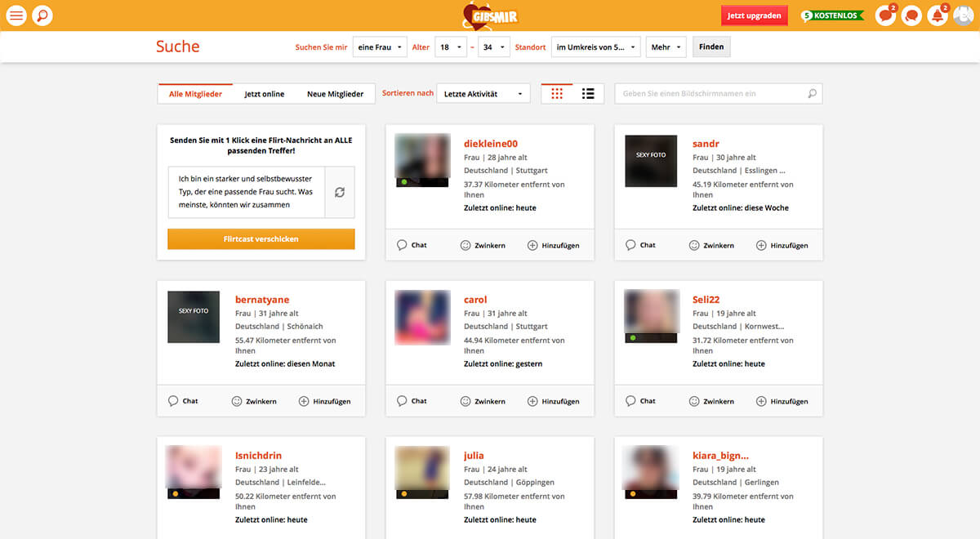Screen dimensions: 980x539
Task: Open Isnichdrin's profile photo thumbnail
Action: coord(194,473)
